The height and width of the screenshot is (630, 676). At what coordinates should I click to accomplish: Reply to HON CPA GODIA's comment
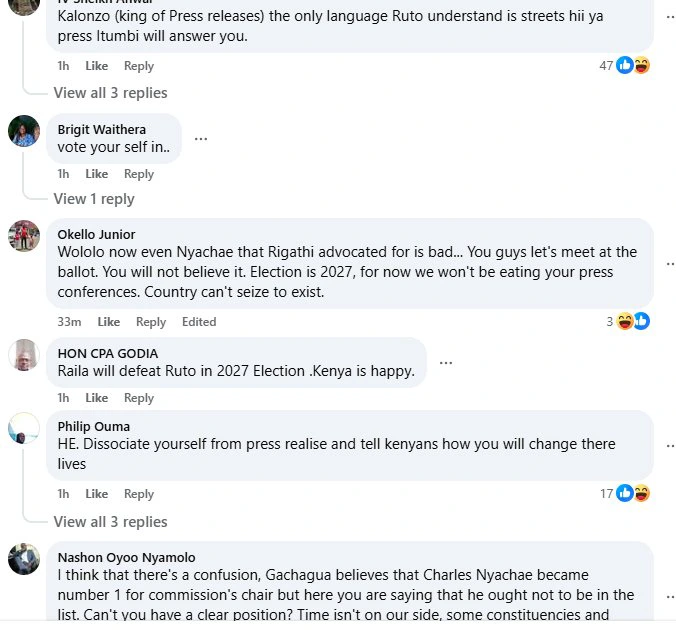coord(139,398)
